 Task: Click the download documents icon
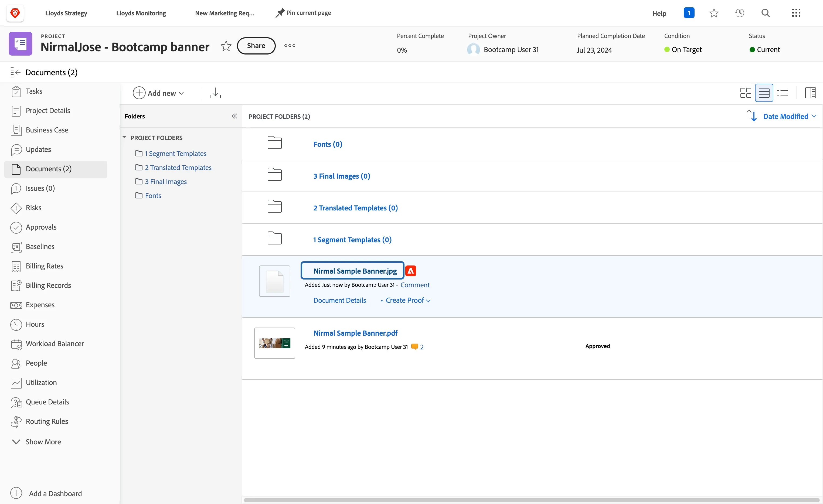(x=215, y=93)
